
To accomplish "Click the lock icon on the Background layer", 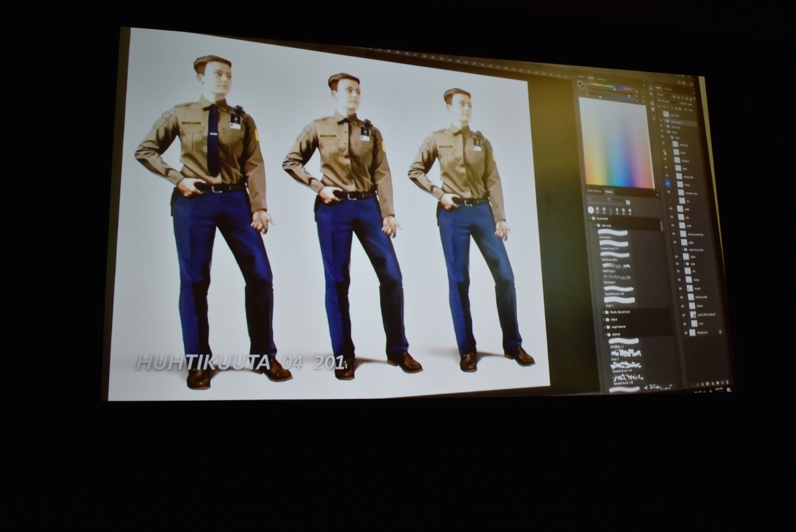I will (x=720, y=330).
